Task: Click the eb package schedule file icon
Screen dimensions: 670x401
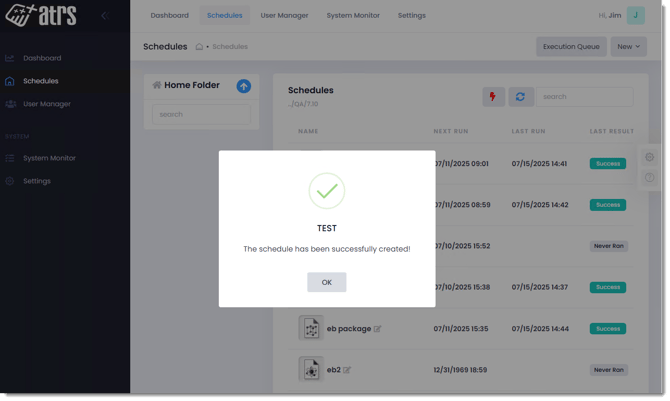Action: point(310,328)
